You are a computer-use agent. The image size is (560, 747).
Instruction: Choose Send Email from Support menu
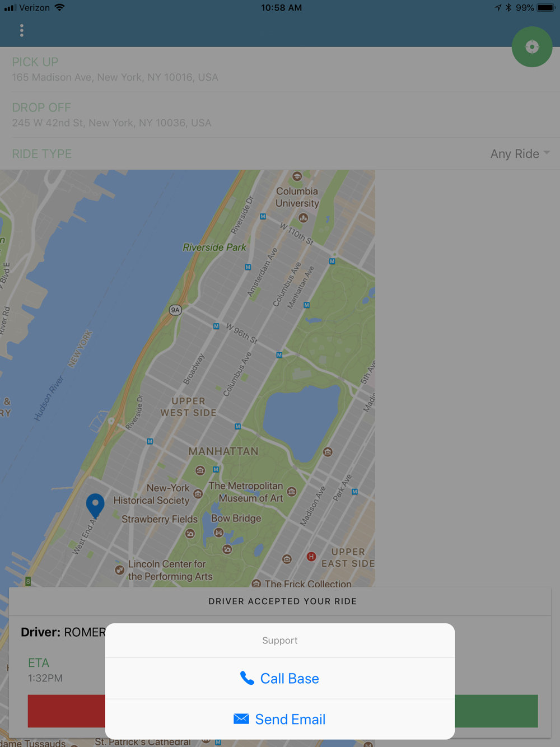280,719
